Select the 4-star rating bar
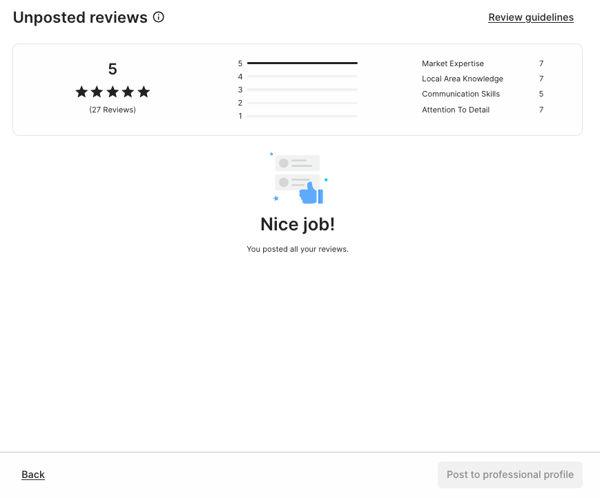The height and width of the screenshot is (498, 600). pos(302,77)
